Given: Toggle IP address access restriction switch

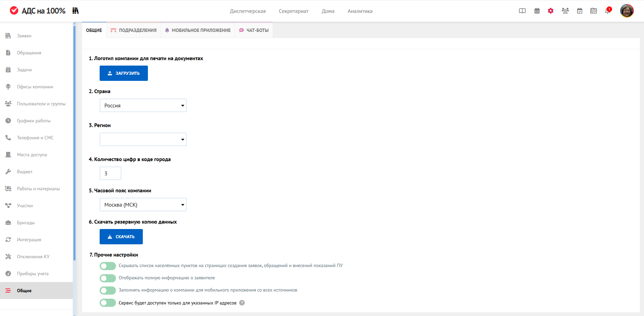Looking at the screenshot, I should (108, 303).
